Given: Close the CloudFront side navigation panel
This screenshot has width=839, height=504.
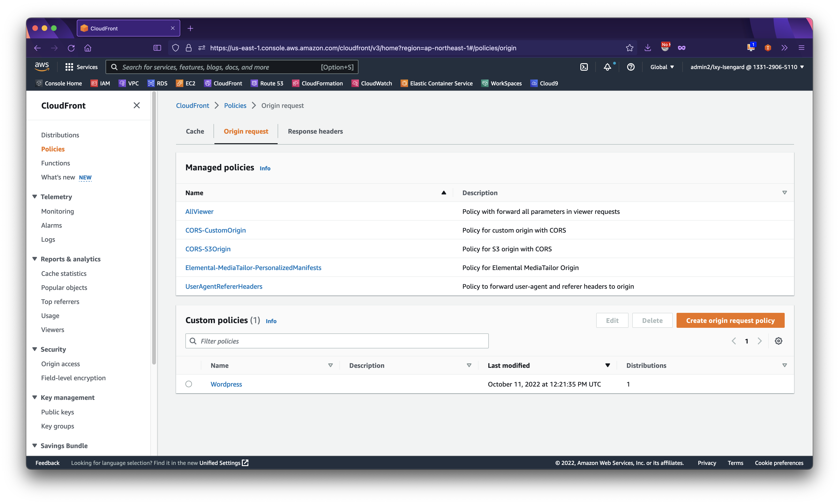Looking at the screenshot, I should click(x=136, y=105).
